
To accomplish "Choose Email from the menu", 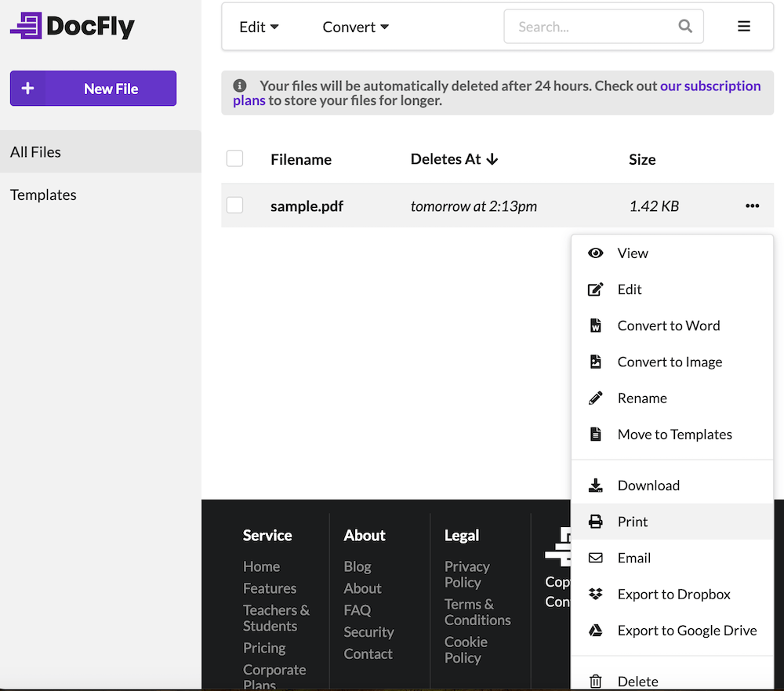I will 672,558.
